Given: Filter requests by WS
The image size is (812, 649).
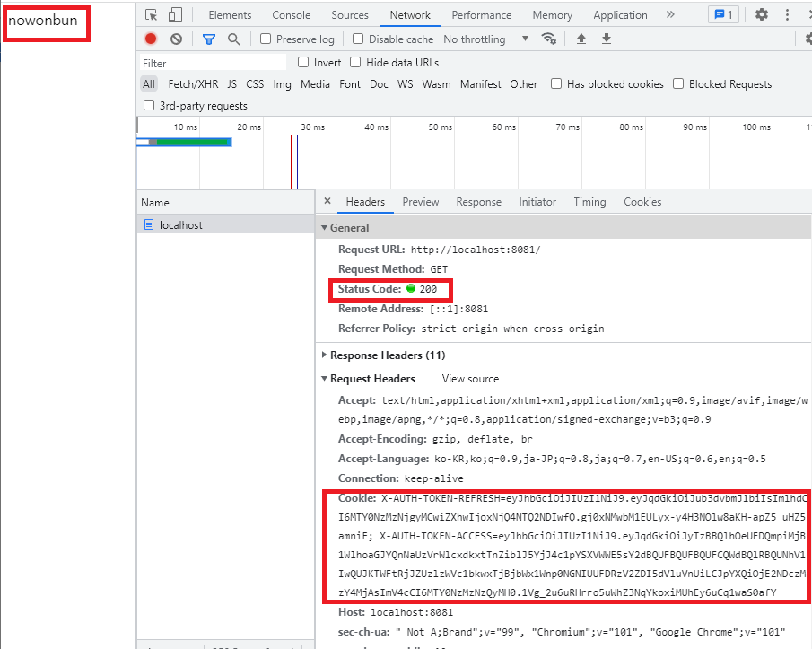Looking at the screenshot, I should (406, 83).
